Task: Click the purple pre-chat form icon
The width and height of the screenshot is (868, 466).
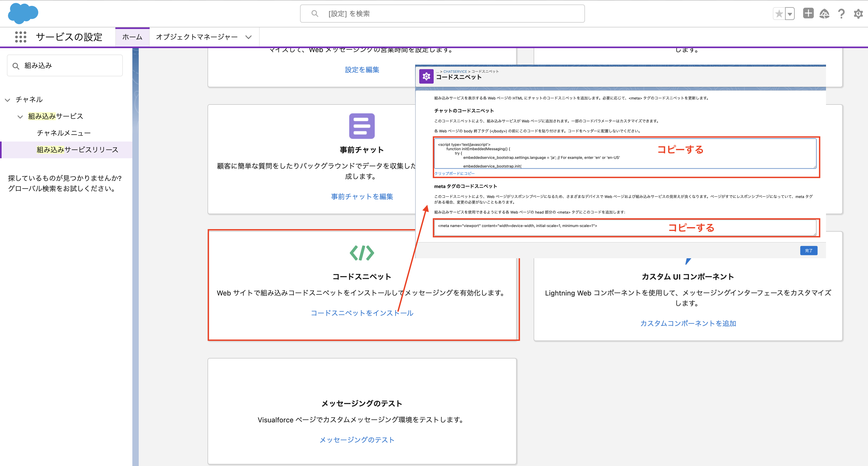Action: pyautogui.click(x=362, y=126)
